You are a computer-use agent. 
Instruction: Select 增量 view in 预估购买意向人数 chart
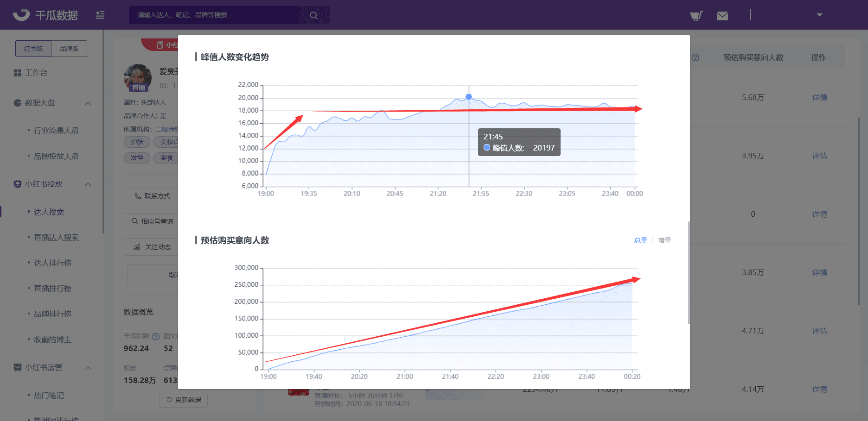664,240
